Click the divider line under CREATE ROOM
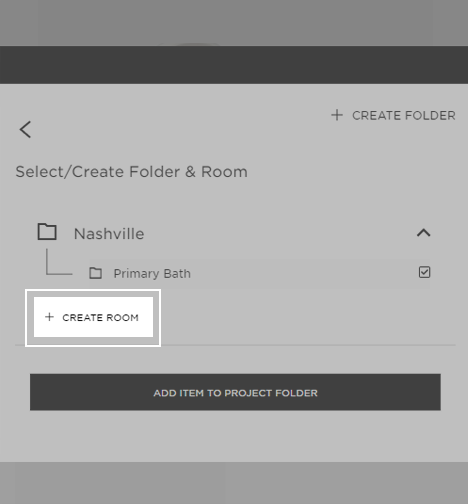Screen dimensions: 468x504 point(235,345)
